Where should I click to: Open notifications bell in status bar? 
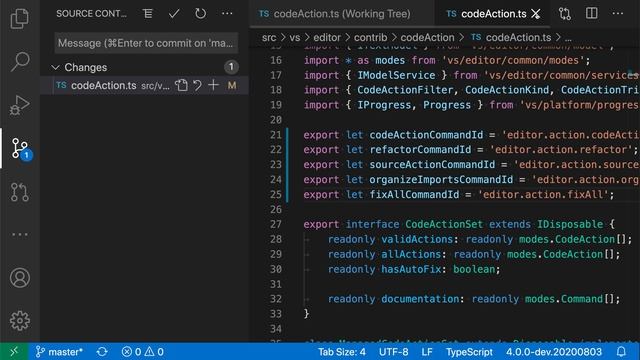coord(621,351)
